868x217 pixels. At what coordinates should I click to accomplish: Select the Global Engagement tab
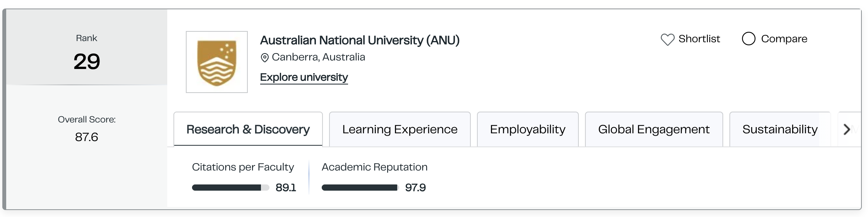pyautogui.click(x=654, y=129)
